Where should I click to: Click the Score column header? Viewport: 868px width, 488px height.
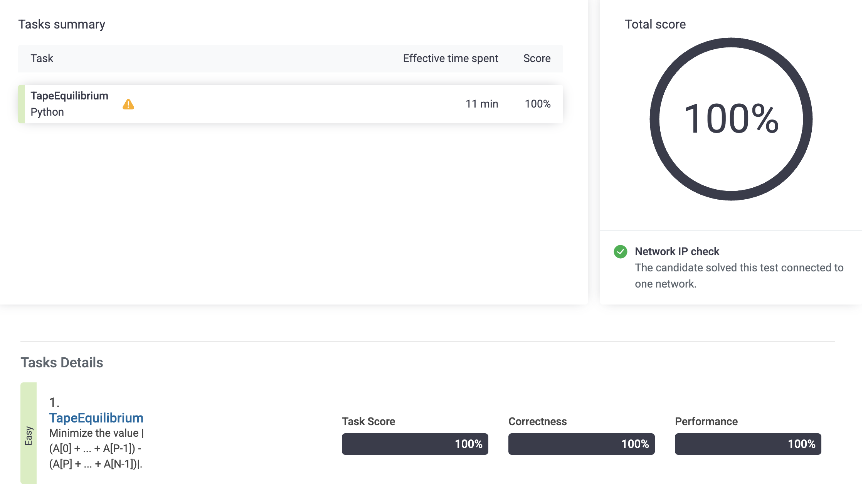click(x=537, y=58)
